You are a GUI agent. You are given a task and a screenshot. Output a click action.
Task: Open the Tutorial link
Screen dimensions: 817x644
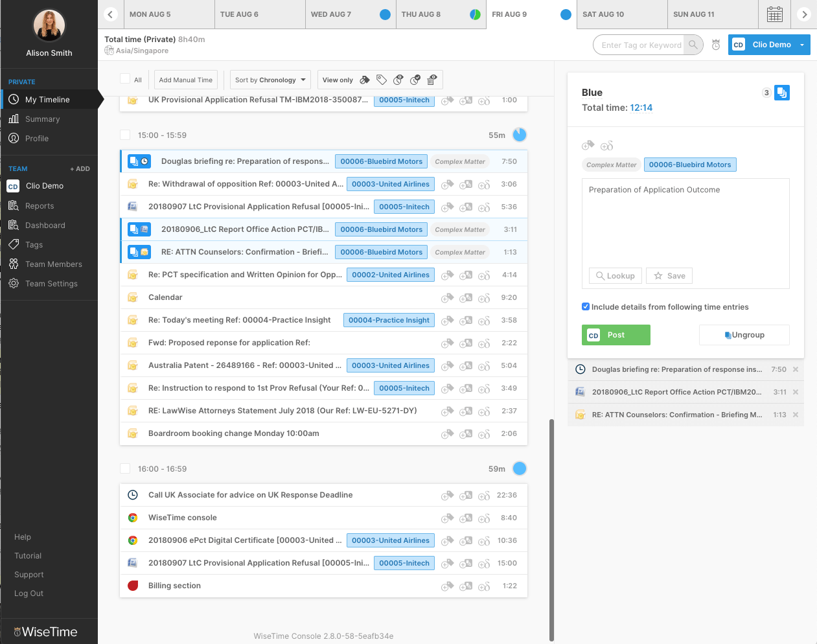(28, 556)
